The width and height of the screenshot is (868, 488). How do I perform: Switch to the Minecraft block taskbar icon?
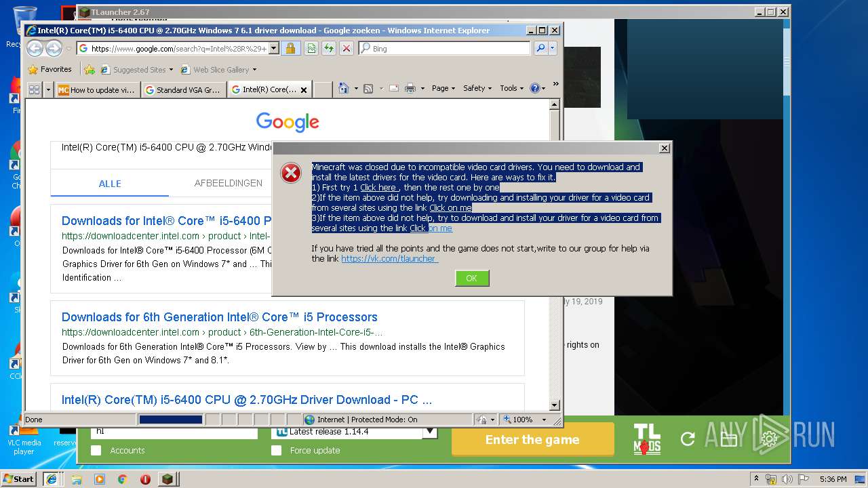click(x=167, y=479)
